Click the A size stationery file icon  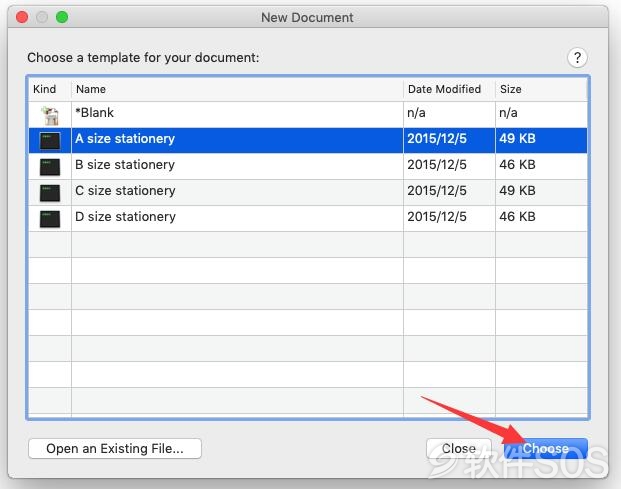click(x=50, y=141)
